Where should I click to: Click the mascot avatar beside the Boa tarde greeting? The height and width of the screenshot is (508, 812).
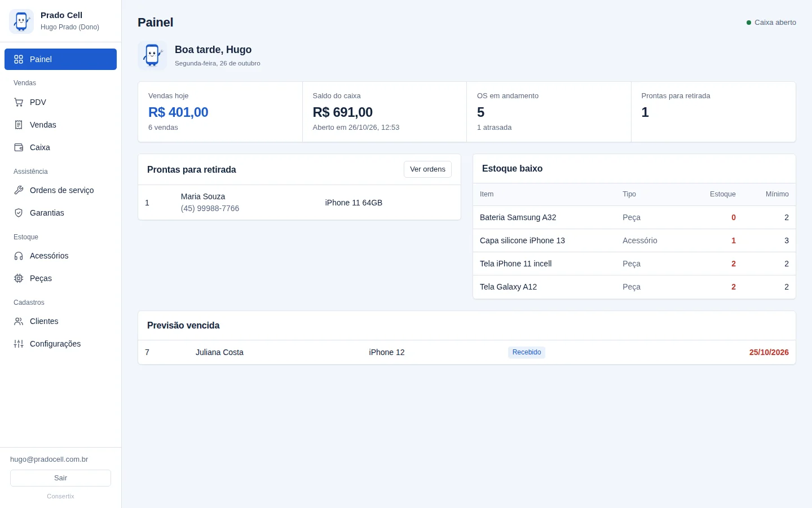click(152, 55)
